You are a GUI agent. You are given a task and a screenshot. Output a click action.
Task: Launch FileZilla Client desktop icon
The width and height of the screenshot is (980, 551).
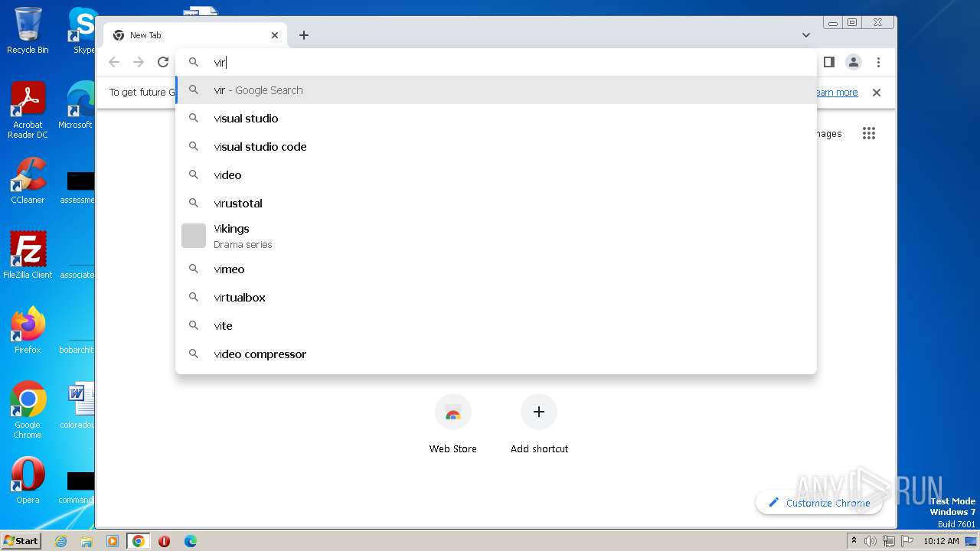(28, 255)
